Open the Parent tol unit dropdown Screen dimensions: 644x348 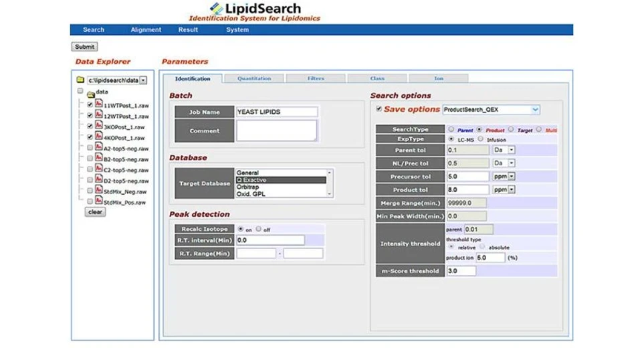tap(512, 150)
